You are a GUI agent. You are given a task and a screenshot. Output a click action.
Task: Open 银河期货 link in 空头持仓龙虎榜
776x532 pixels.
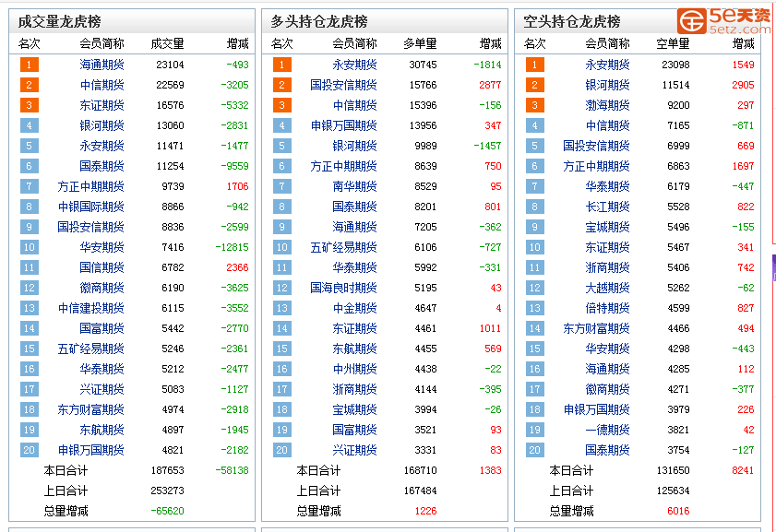608,85
